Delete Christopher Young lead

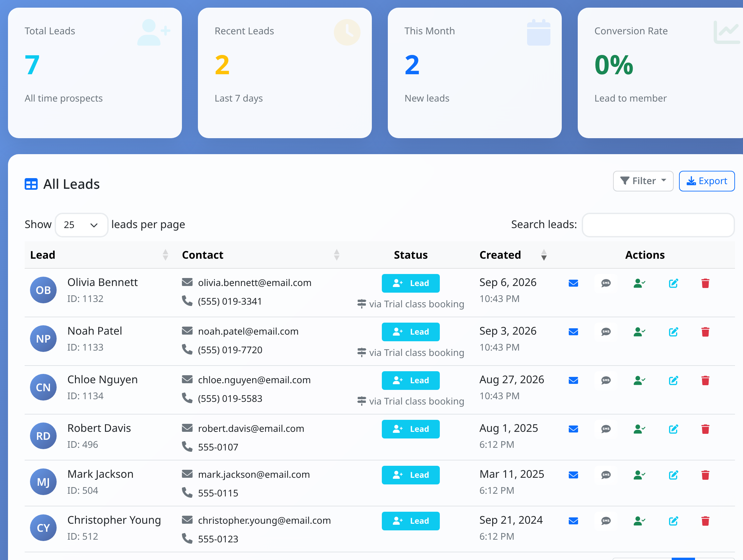pos(705,521)
